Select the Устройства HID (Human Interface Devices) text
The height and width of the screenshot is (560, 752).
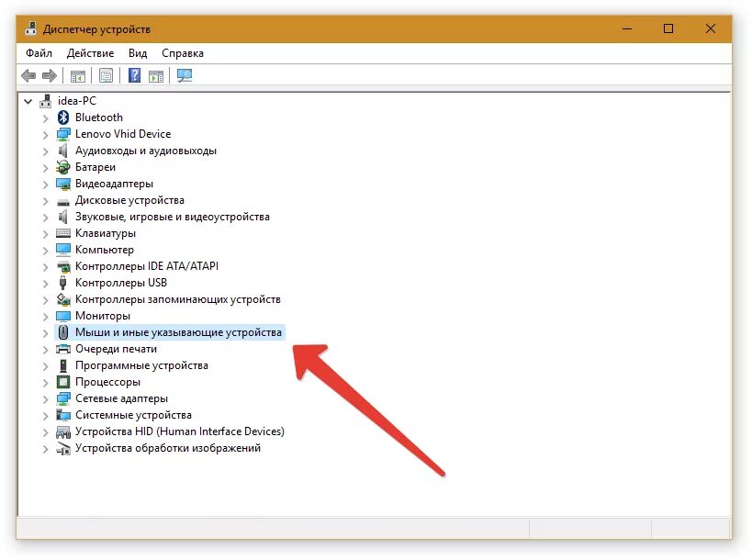[179, 431]
